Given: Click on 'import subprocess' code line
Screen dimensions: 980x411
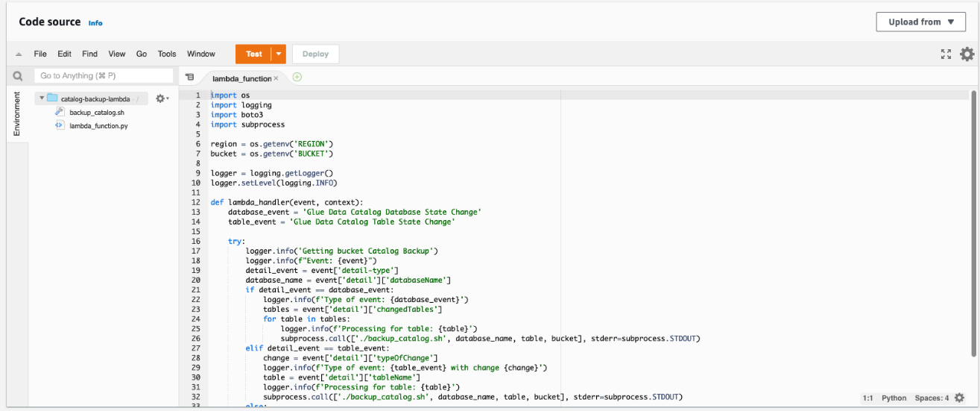Looking at the screenshot, I should 247,125.
